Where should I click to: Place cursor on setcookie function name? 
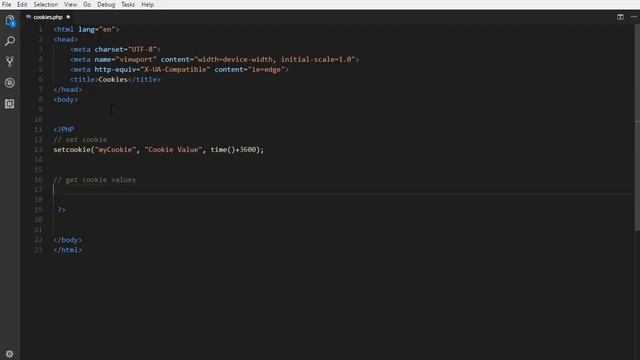tap(72, 149)
